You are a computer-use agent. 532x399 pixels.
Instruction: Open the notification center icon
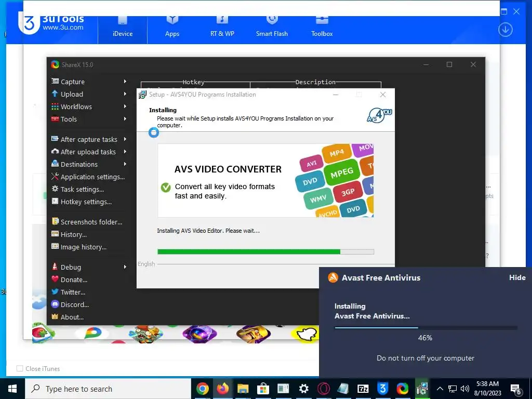[x=516, y=389]
